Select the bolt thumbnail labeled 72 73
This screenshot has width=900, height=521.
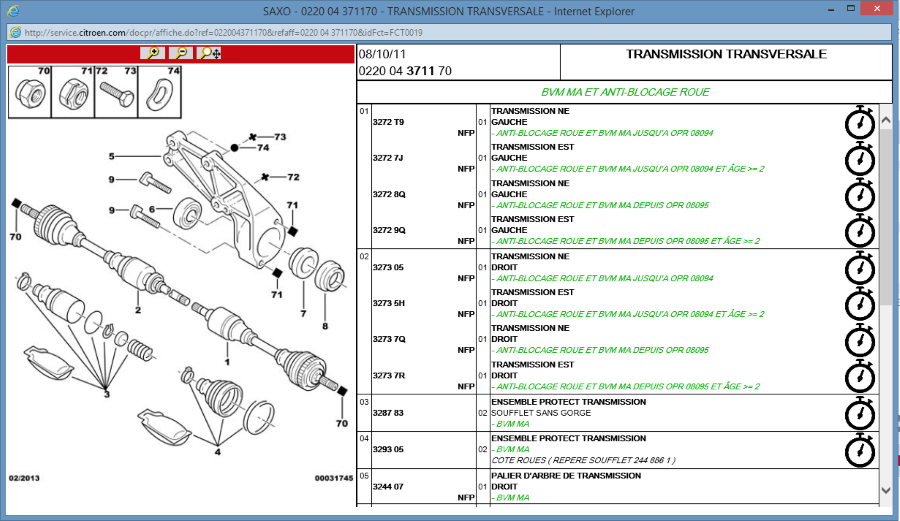click(x=116, y=92)
